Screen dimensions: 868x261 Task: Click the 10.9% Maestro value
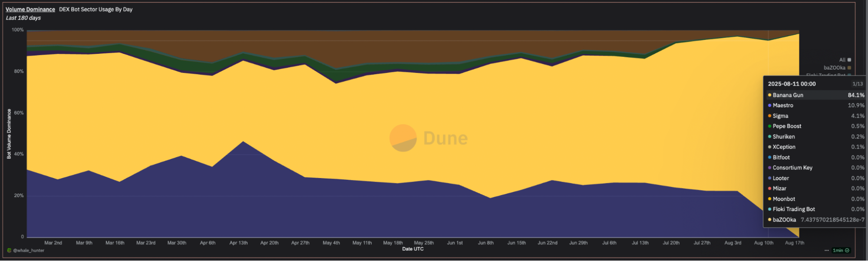coord(856,106)
